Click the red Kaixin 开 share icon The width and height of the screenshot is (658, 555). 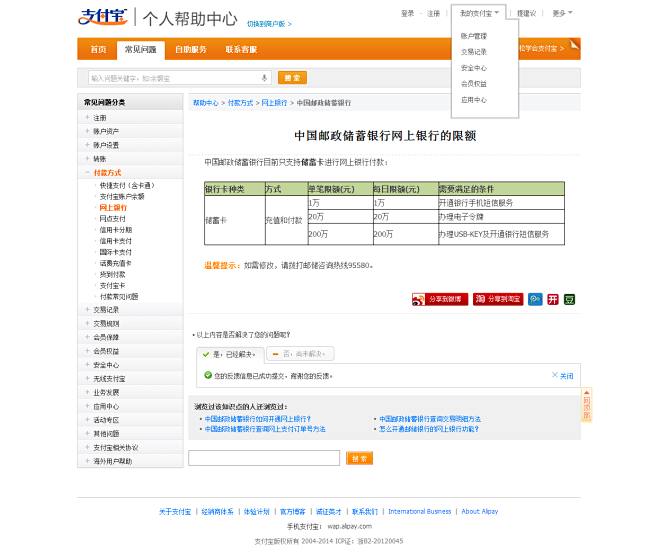(553, 299)
